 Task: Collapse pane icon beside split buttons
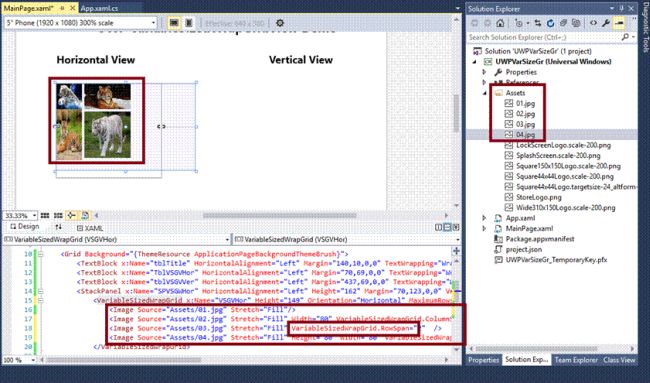[456, 227]
